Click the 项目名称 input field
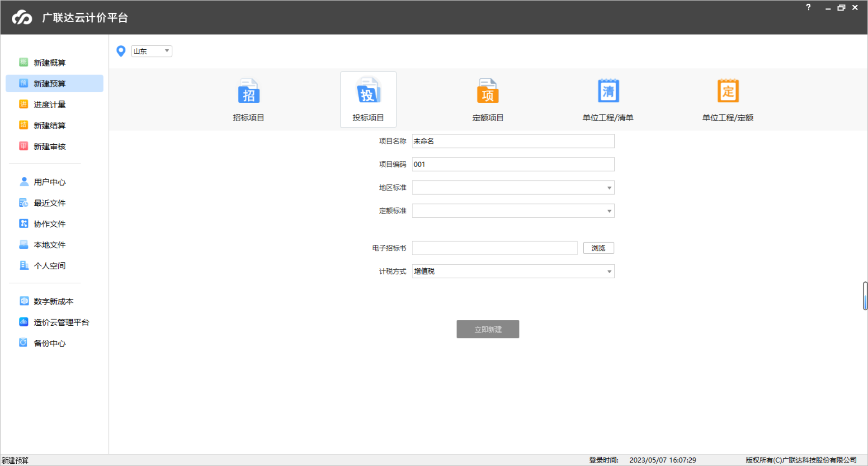Screen dimensions: 868x466 point(513,141)
